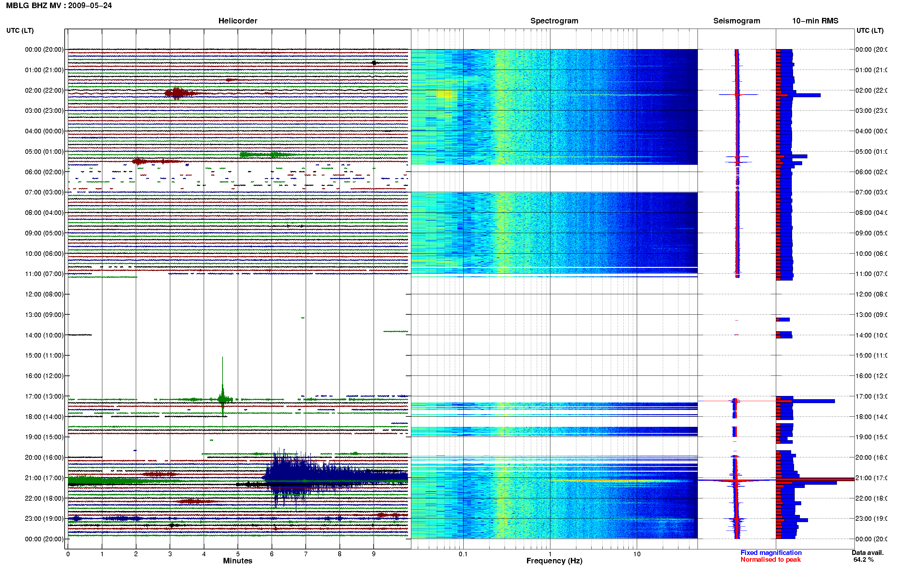Screen dimensions: 924x578
Task: Click the left '23:00 (19:00)' time label
Action: (44, 519)
